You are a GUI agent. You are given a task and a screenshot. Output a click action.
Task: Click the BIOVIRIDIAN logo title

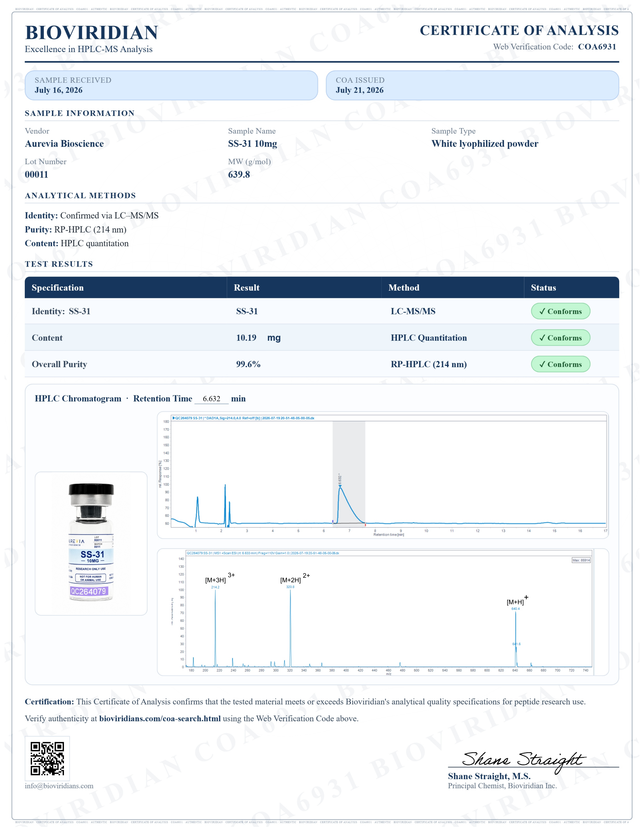coord(92,32)
